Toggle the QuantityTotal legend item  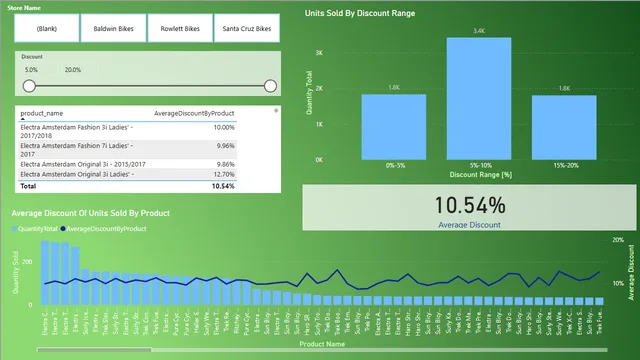(x=35, y=229)
